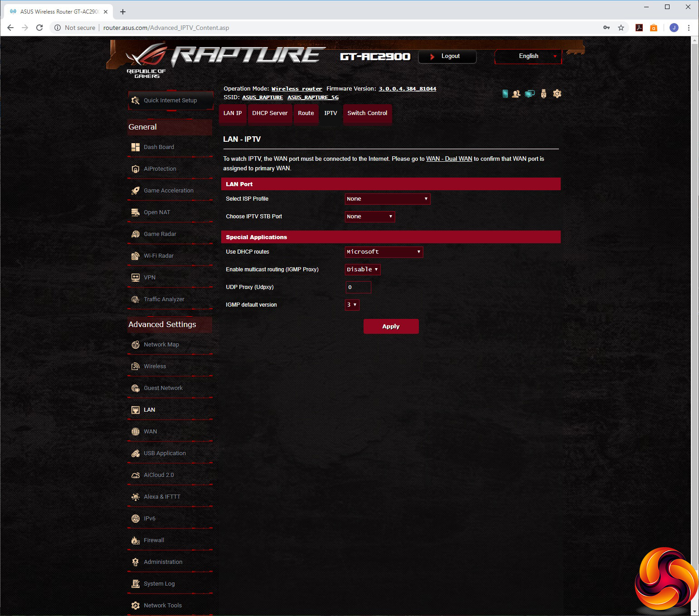Screen dimensions: 699x616
Task: Click the USB drive status icon
Action: coord(544,94)
